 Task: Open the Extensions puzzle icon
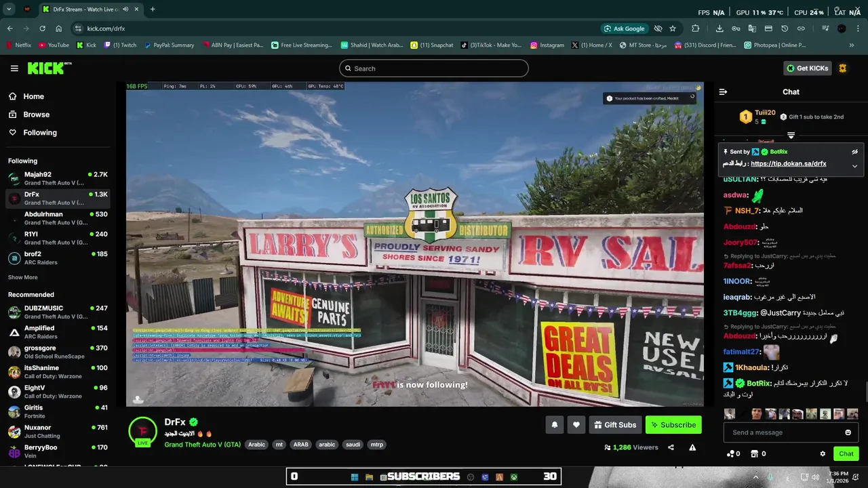pos(696,28)
